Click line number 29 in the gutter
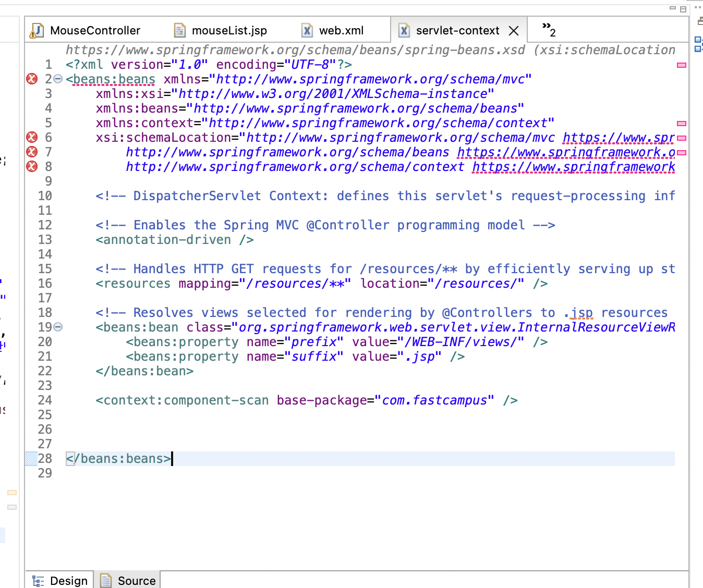 (45, 473)
